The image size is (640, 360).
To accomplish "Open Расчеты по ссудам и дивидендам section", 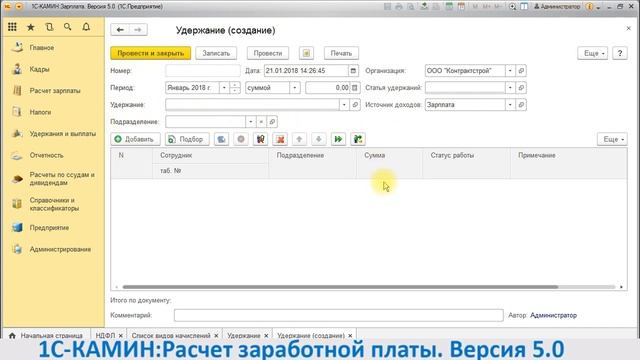I will [62, 178].
